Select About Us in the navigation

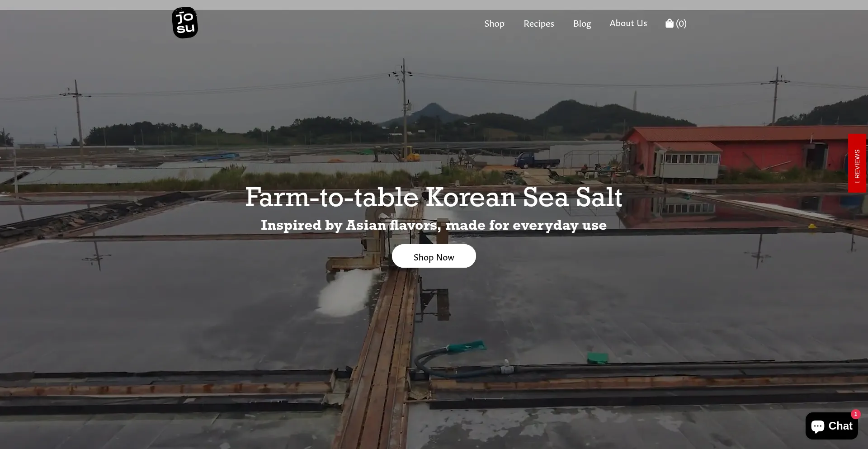(628, 23)
